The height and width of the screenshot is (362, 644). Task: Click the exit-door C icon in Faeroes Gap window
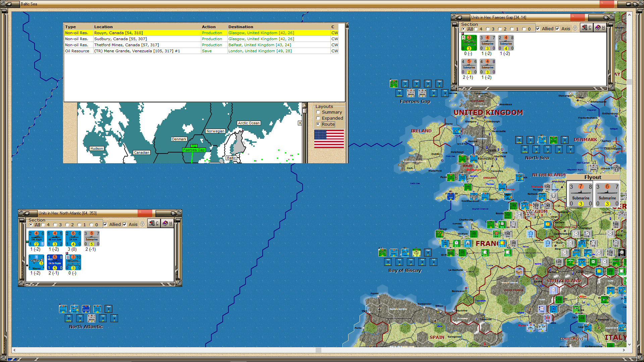pyautogui.click(x=586, y=27)
